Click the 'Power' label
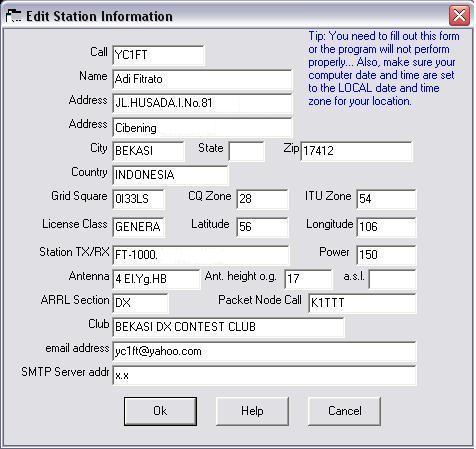 [334, 252]
